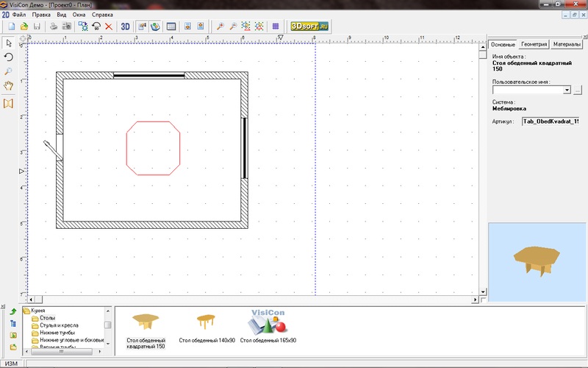The width and height of the screenshot is (588, 368).
Task: Click the catalog tree scroll up arrow
Action: [108, 311]
